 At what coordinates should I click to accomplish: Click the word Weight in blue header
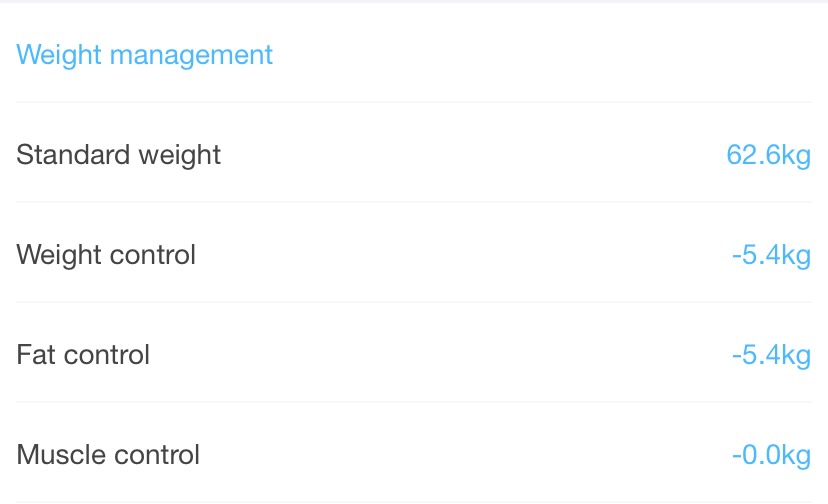[x=59, y=55]
